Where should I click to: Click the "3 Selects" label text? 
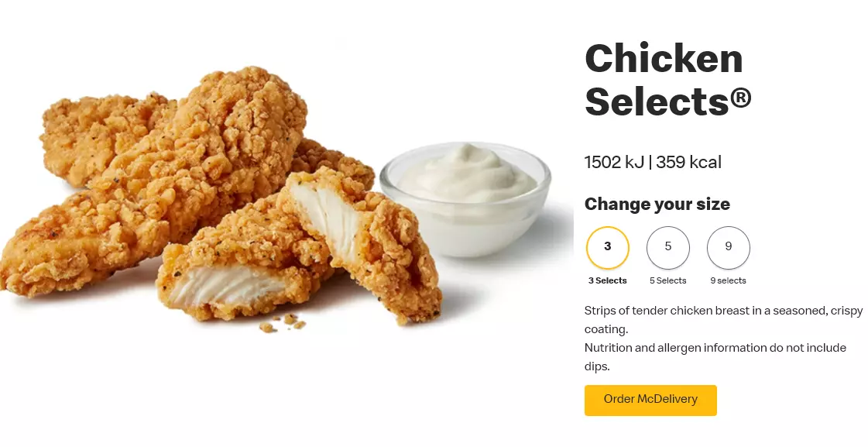607,281
